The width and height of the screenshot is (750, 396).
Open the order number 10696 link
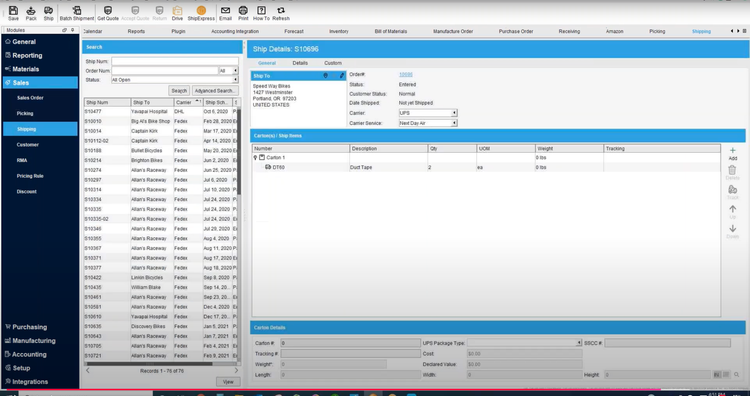click(406, 75)
